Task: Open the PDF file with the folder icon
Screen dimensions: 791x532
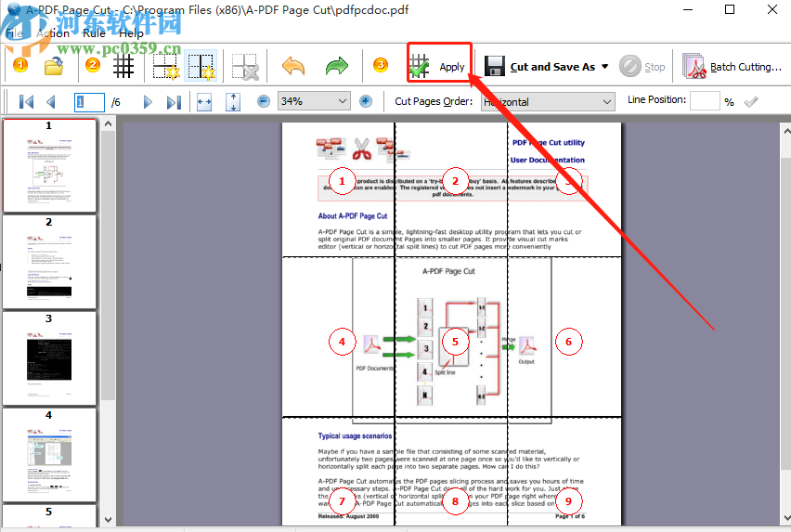Action: tap(54, 66)
